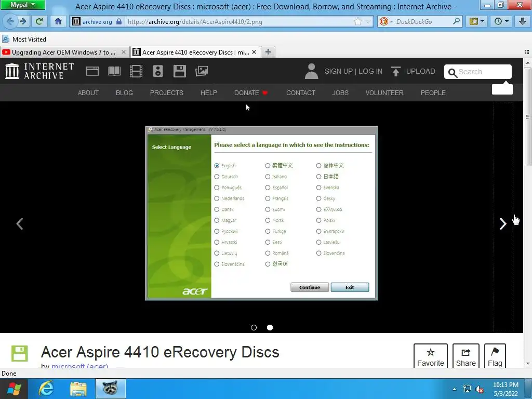Image resolution: width=532 pixels, height=399 pixels.
Task: Click the first carousel dot indicator
Action: point(254,327)
